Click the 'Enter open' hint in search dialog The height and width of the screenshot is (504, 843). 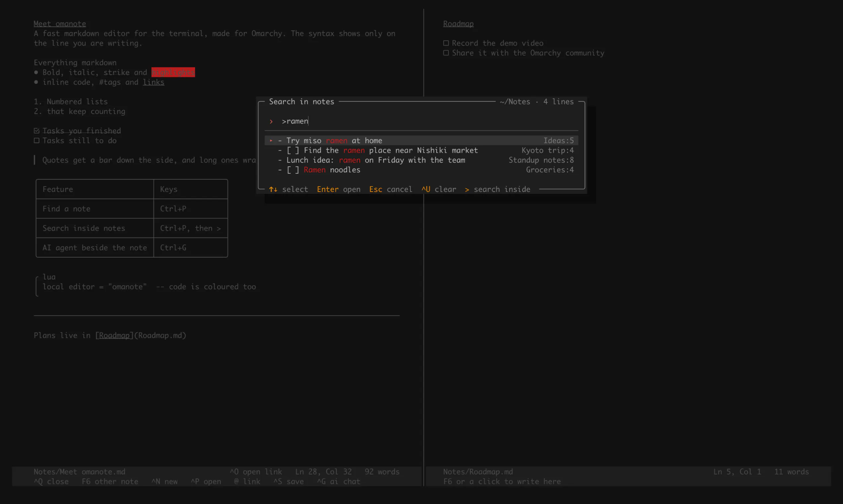pos(339,190)
